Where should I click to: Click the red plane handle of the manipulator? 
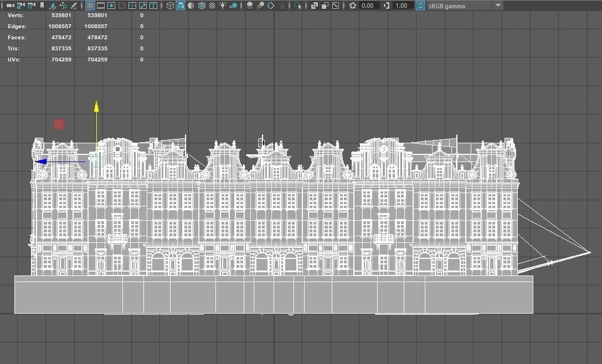coord(59,124)
